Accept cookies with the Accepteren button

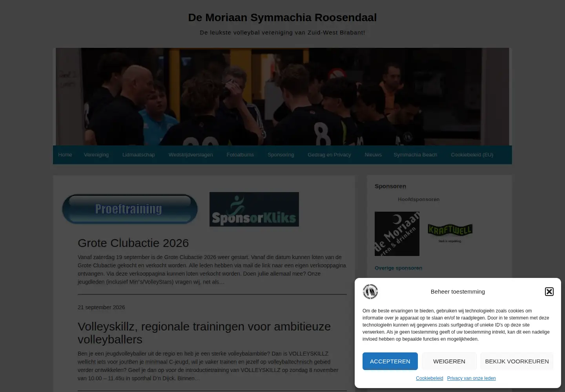390,361
